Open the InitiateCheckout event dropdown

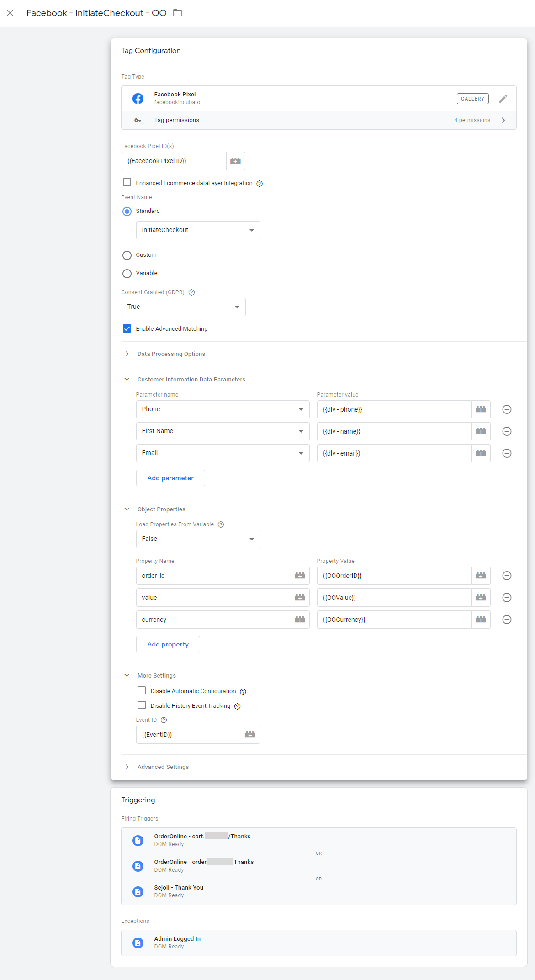point(198,230)
